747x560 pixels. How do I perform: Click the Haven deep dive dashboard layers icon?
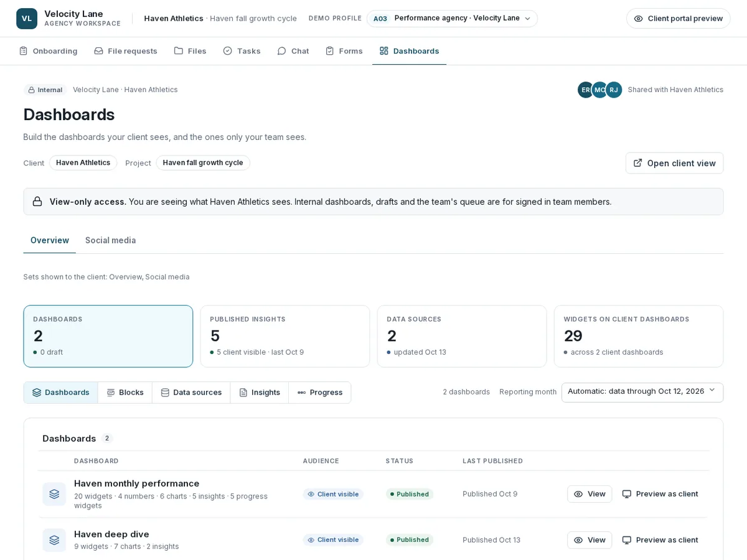(x=54, y=540)
